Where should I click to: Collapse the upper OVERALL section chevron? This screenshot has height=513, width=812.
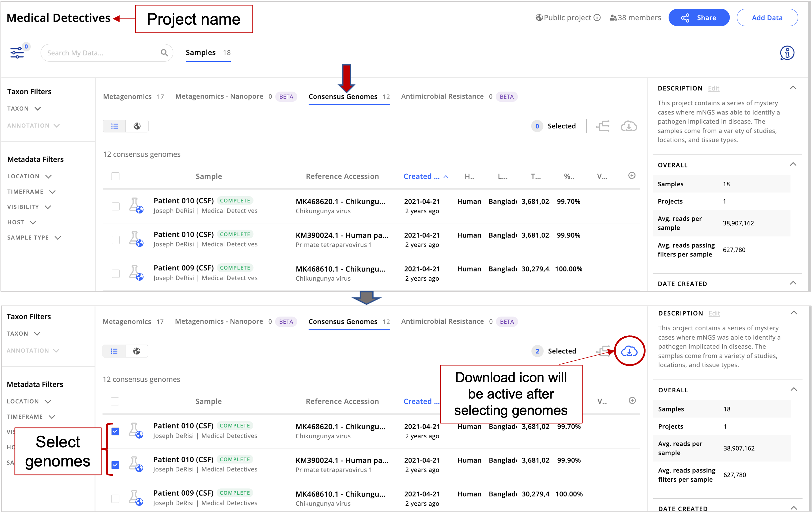pyautogui.click(x=793, y=164)
